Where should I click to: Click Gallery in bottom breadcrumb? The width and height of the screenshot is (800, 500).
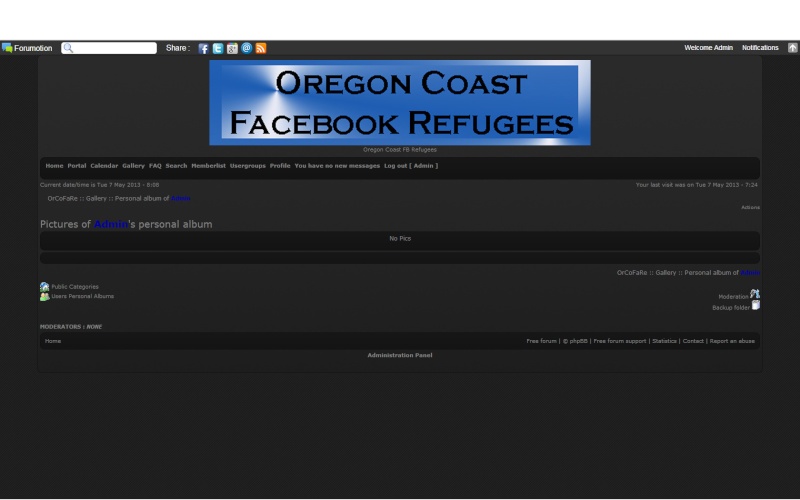[665, 273]
